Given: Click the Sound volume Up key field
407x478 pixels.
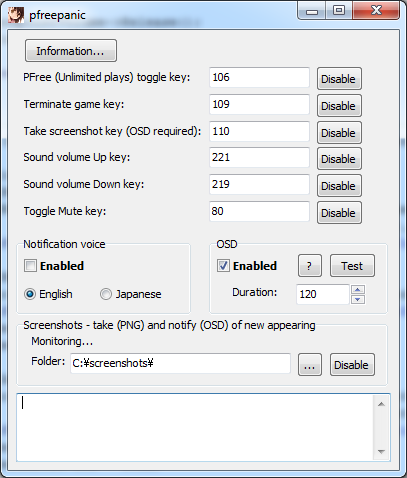Looking at the screenshot, I should tap(259, 157).
